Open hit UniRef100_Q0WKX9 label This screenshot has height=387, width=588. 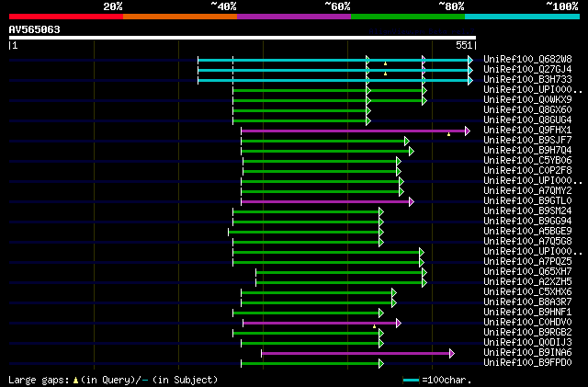(x=527, y=100)
